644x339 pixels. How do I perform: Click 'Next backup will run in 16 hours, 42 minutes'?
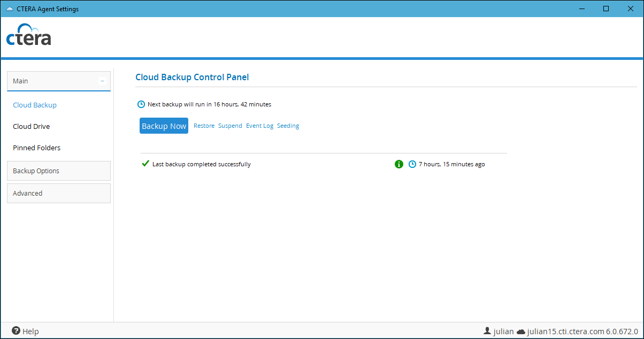pyautogui.click(x=209, y=104)
